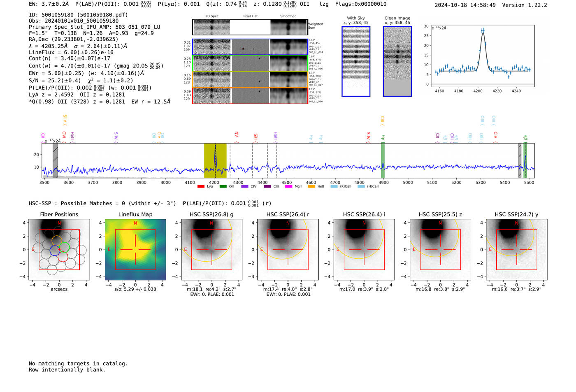576x392 pixels.
Task: Click the Flags:0x00000010 header text
Action: (361, 4)
